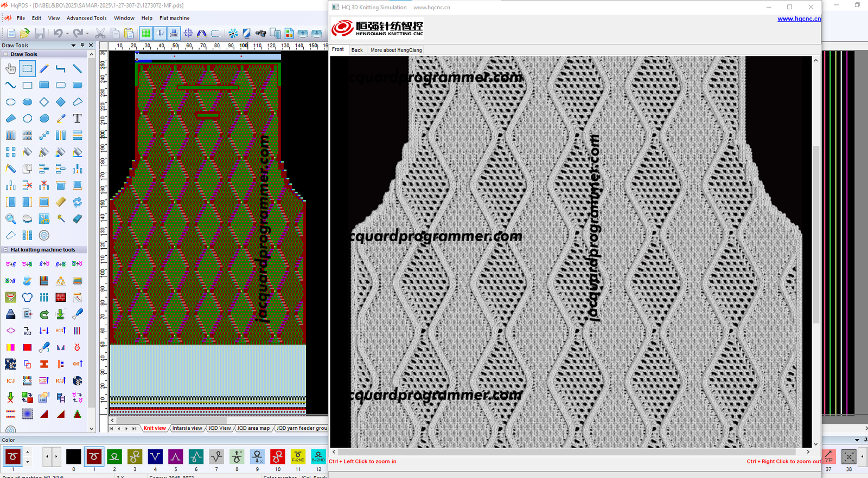868x478 pixels.
Task: Collapse the Draw Tools section
Action: point(6,54)
